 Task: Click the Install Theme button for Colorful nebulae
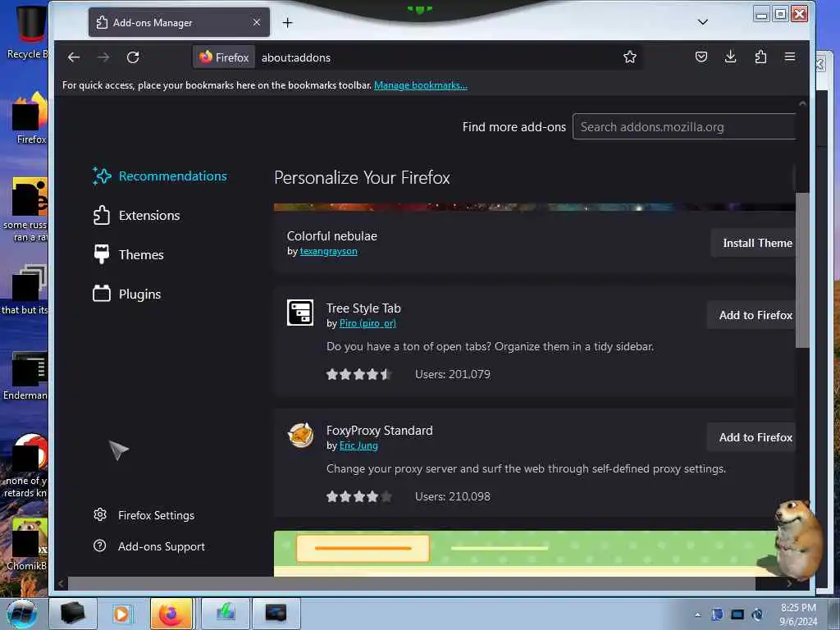click(x=753, y=243)
